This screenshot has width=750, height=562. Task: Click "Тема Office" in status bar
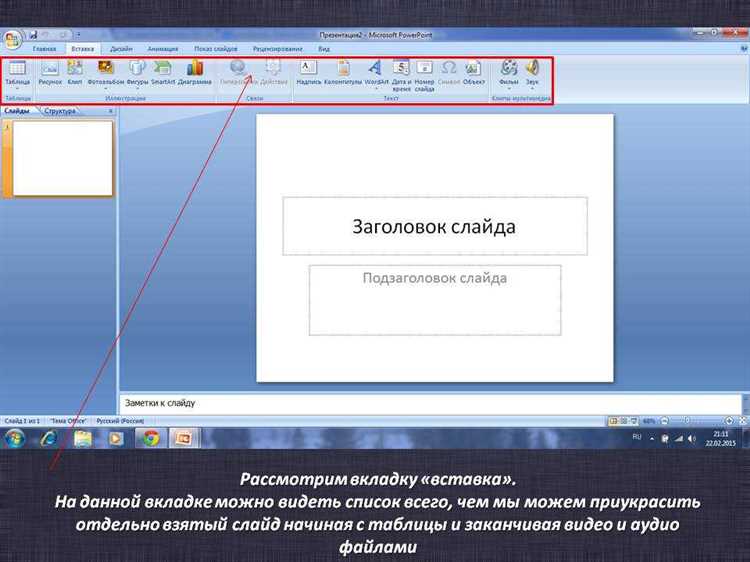pyautogui.click(x=68, y=421)
